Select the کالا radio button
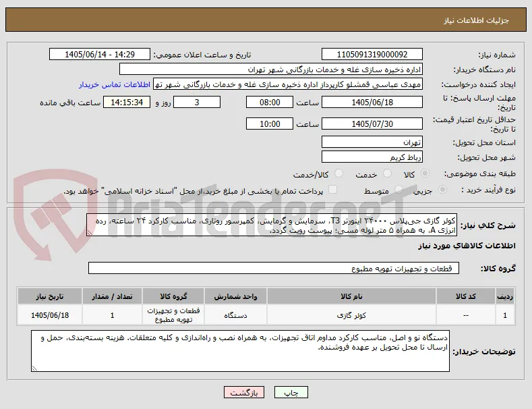The width and height of the screenshot is (532, 409). [425, 173]
